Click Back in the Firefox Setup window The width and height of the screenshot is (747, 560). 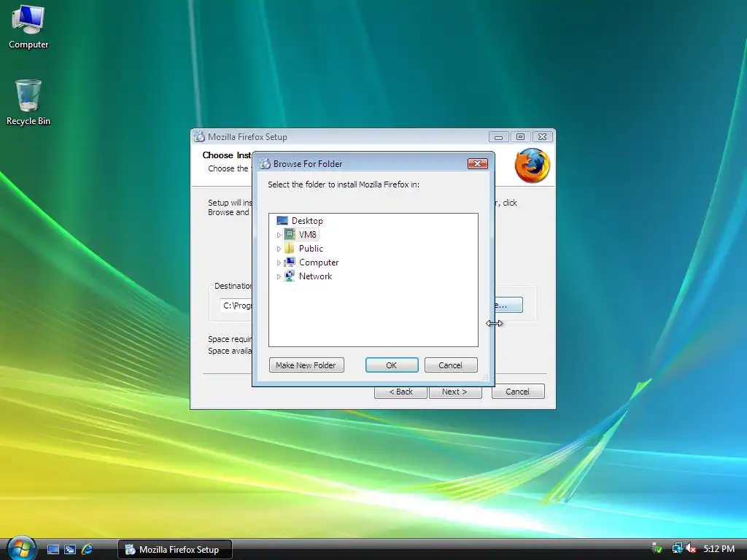tap(400, 392)
